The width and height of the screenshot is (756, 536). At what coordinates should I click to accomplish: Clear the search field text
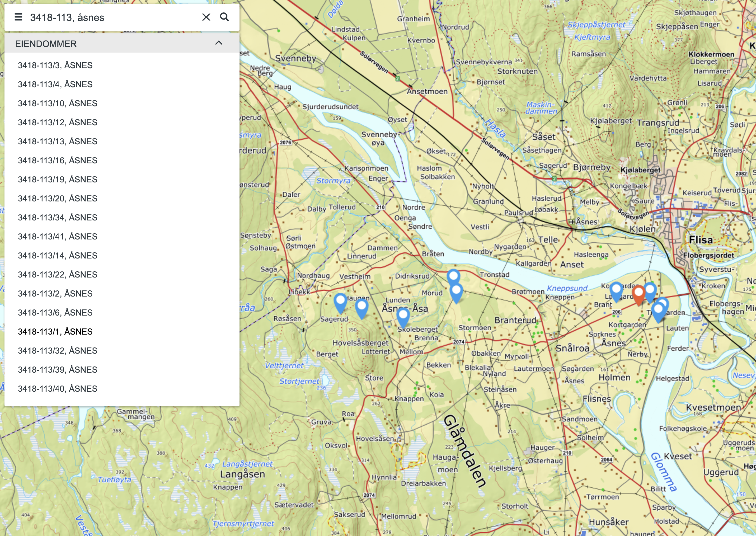206,17
